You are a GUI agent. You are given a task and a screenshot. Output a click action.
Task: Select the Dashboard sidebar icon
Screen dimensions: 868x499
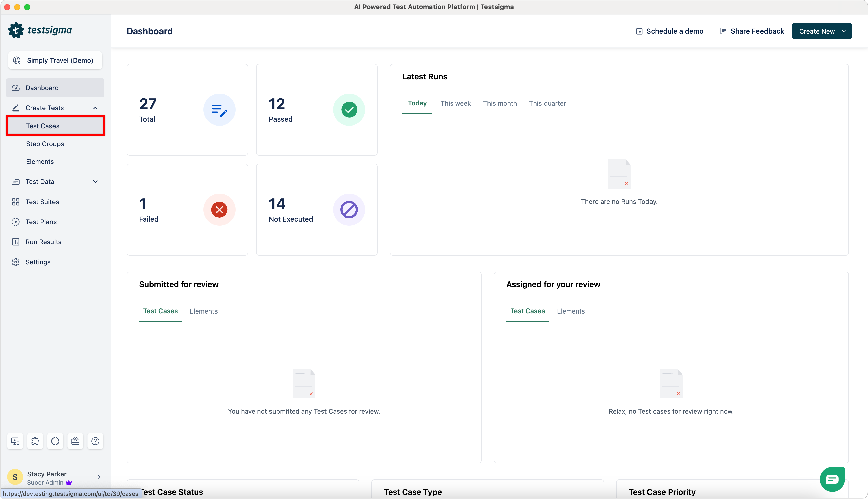(x=16, y=88)
